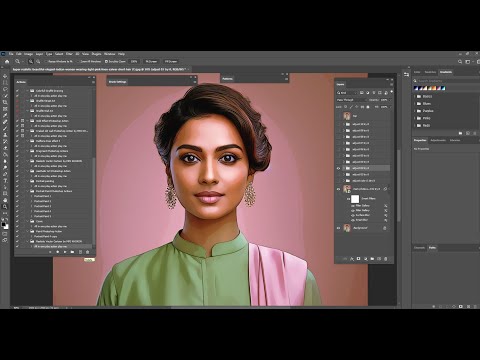This screenshot has width=480, height=360.
Task: Toggle checkmark for Portrait painting action set
Action: coord(17,181)
